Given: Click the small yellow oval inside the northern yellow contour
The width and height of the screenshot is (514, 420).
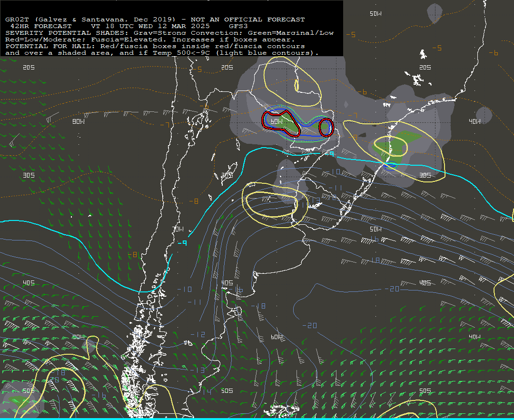Looking at the screenshot, I should [297, 85].
